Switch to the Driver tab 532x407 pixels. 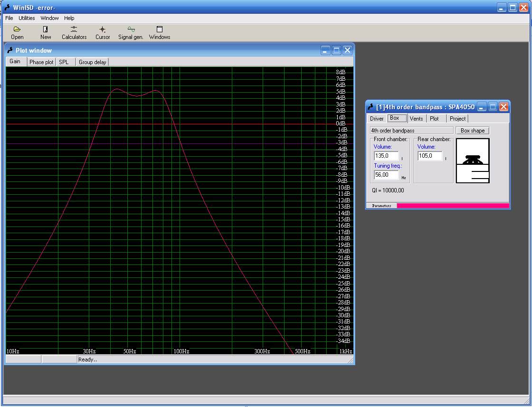tap(377, 119)
